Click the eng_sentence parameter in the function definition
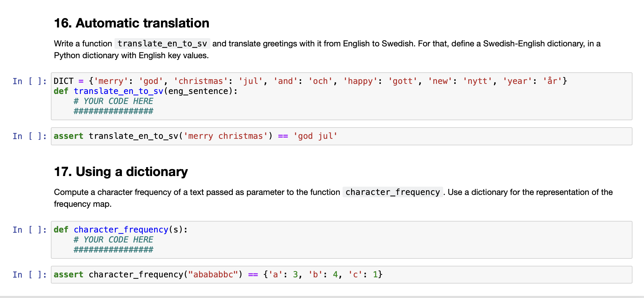644x298 pixels. 198,91
